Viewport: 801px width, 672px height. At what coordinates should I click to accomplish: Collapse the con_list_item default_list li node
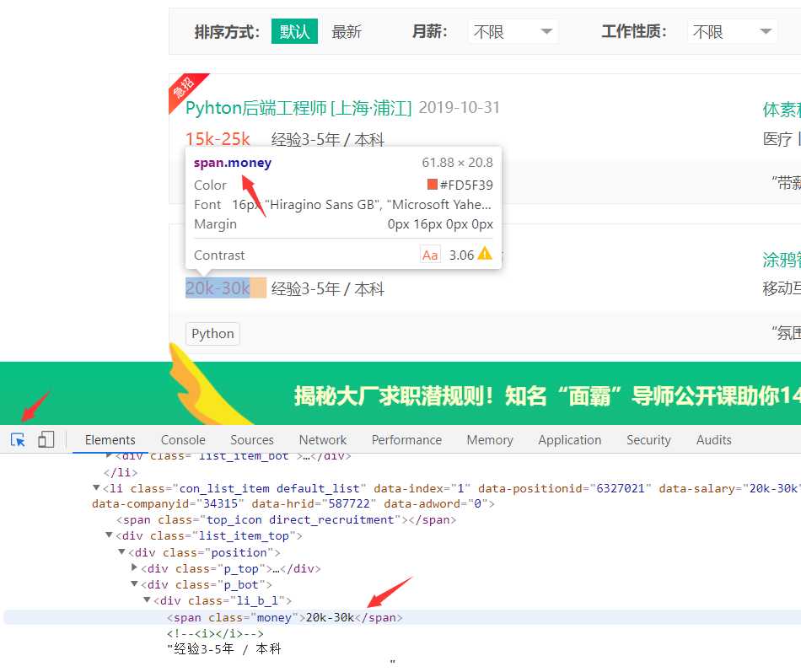tap(96, 488)
